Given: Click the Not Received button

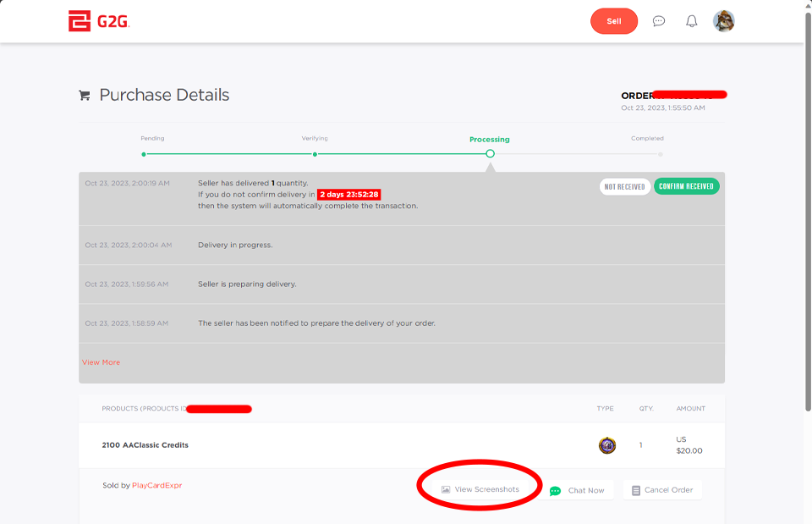Looking at the screenshot, I should 624,185.
